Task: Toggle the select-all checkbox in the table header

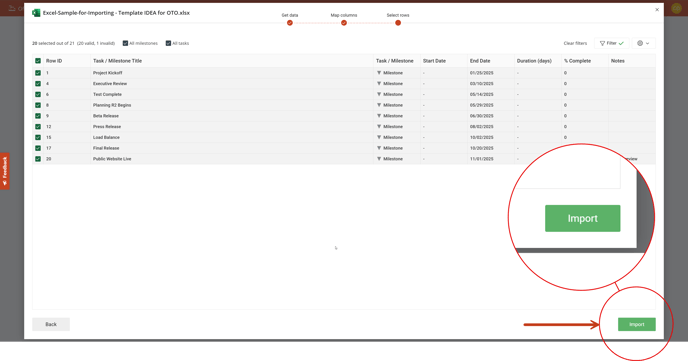Action: click(38, 61)
